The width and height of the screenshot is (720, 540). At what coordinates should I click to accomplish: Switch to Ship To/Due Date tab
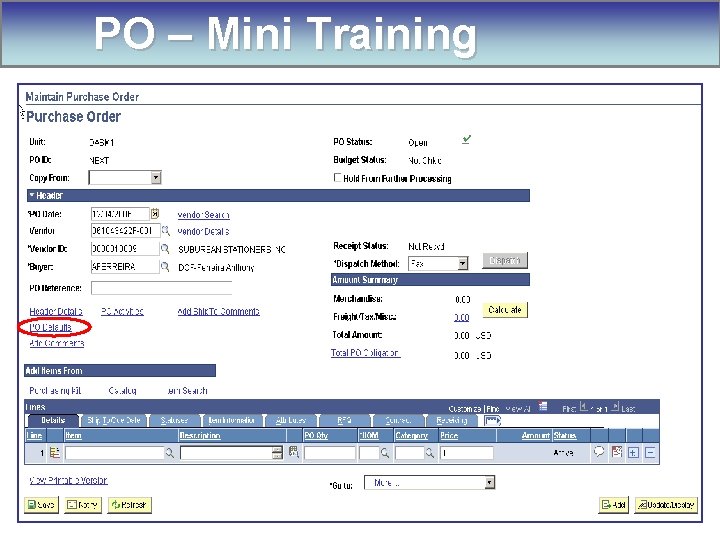coord(113,420)
